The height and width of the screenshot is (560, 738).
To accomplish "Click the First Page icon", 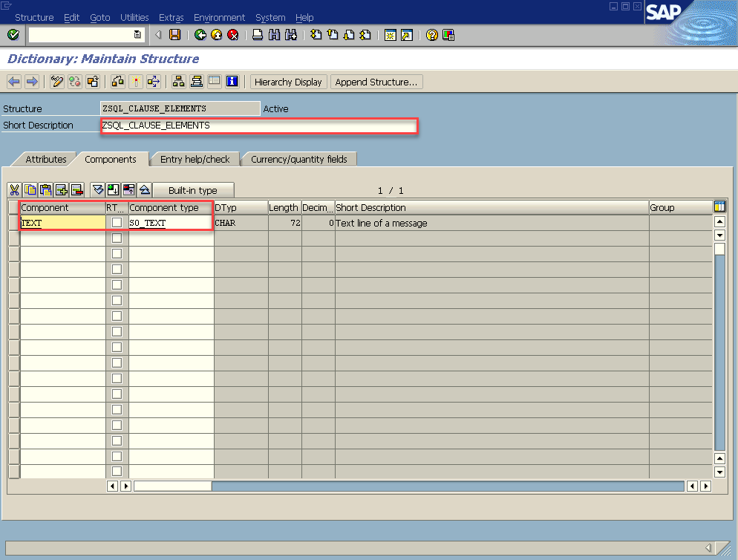I will tap(316, 35).
